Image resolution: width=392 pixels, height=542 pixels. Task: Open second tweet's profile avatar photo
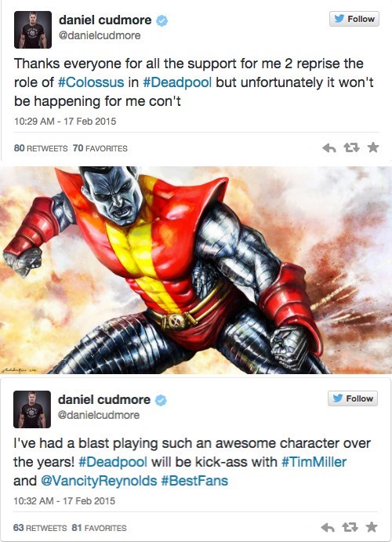[x=32, y=409]
